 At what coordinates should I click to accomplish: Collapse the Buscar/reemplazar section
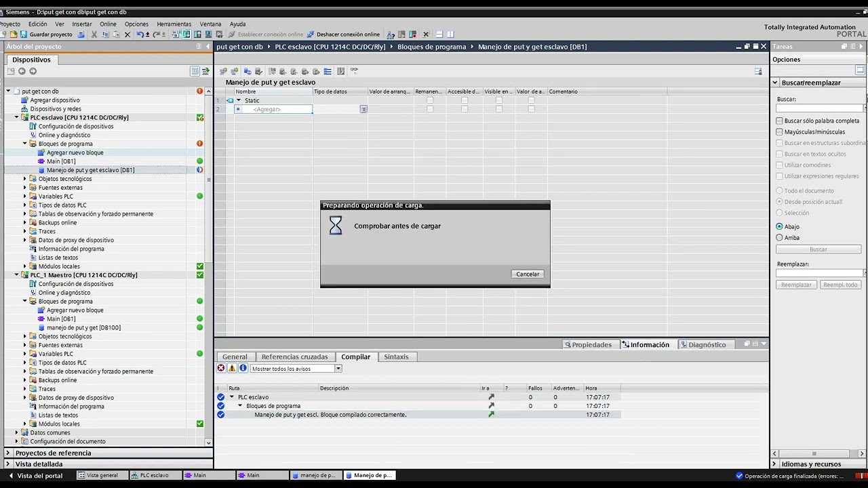point(775,83)
